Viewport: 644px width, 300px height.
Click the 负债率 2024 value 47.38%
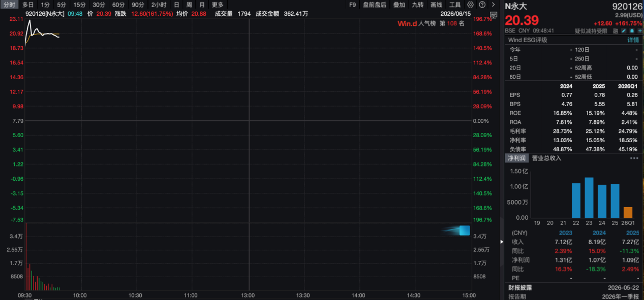coord(595,149)
